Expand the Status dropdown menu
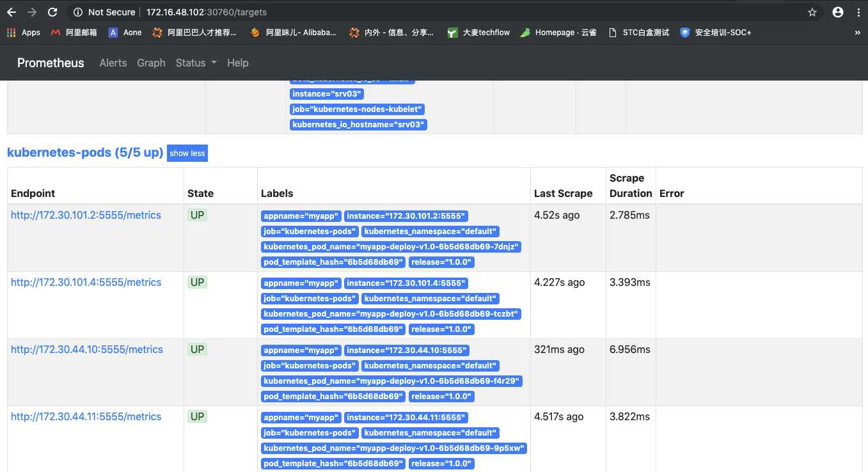868x472 pixels. click(196, 63)
